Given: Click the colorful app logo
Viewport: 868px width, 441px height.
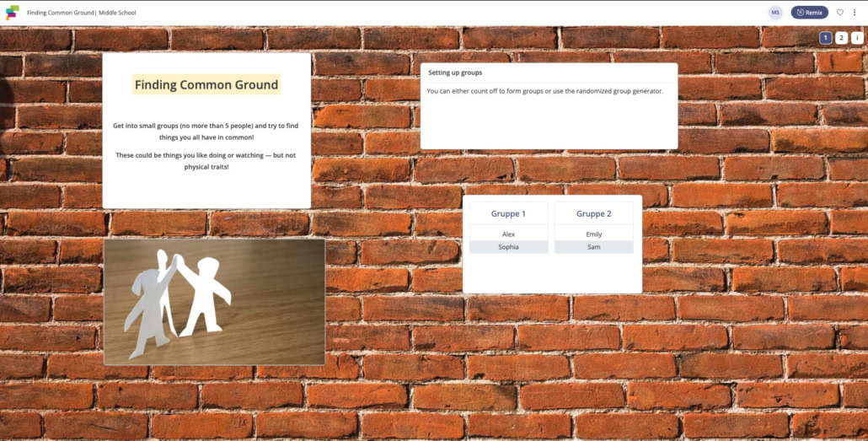Looking at the screenshot, I should [12, 12].
